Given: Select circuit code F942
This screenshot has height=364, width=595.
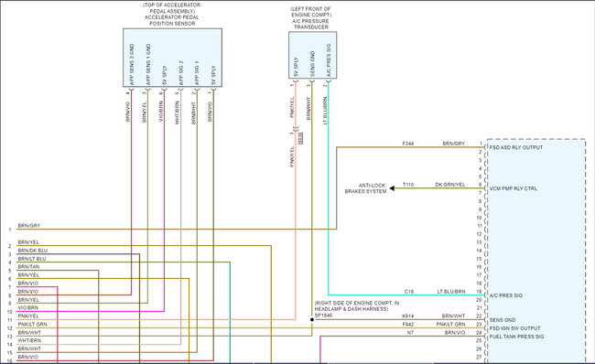Looking at the screenshot, I should coord(408,324).
